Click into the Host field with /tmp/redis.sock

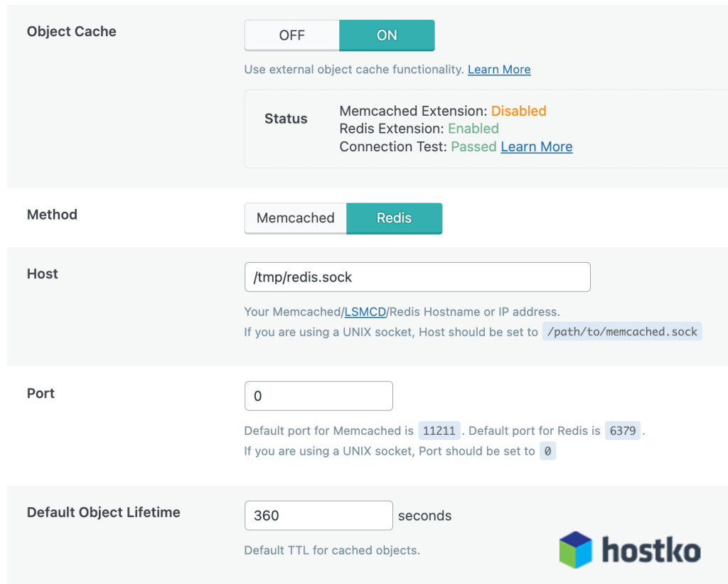pos(417,277)
